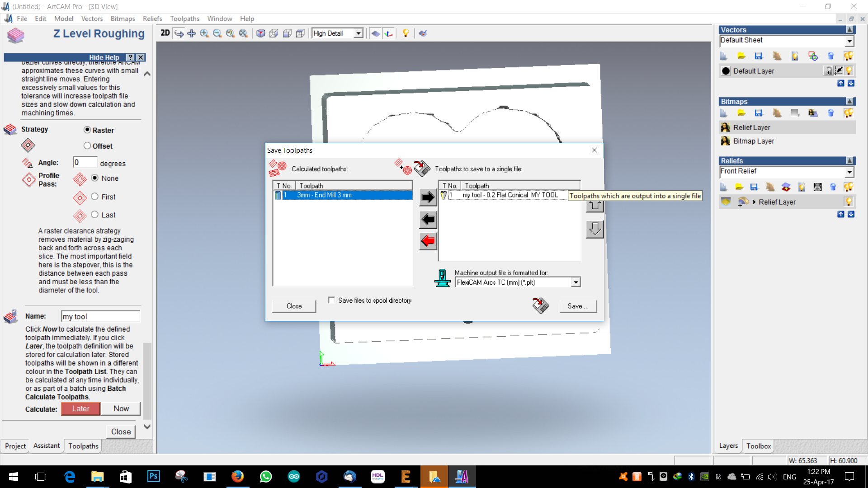Click Close button in Z Level Roughing panel
This screenshot has height=488, width=868.
pos(121,432)
